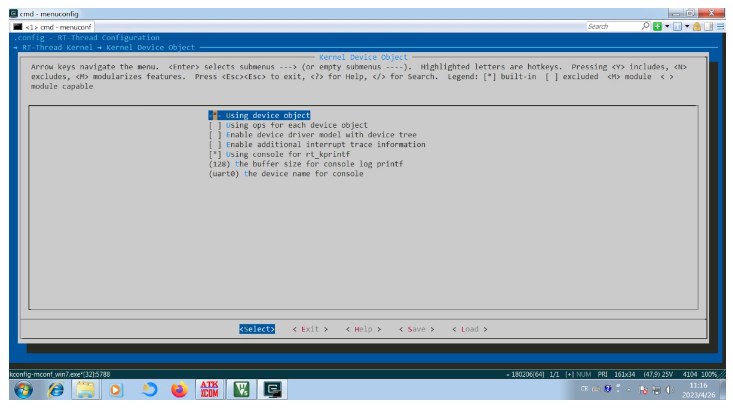Click the green new console plus icon
Screen dimensions: 733x408
click(657, 27)
